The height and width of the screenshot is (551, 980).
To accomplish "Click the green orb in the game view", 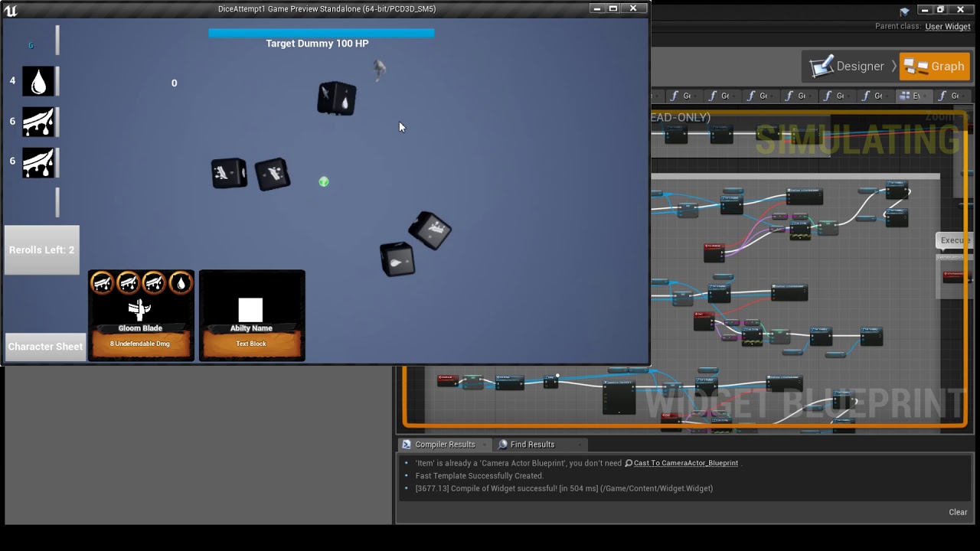I will coord(324,181).
